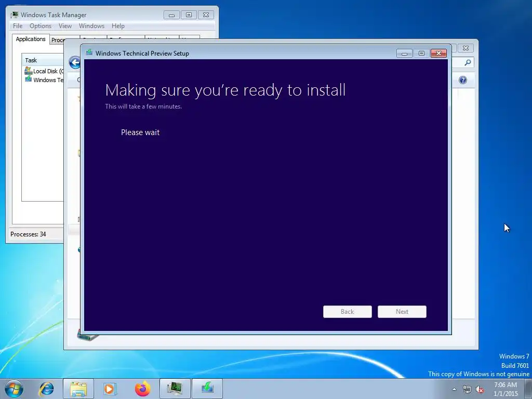
Task: Click the Back button in Setup
Action: pos(347,312)
